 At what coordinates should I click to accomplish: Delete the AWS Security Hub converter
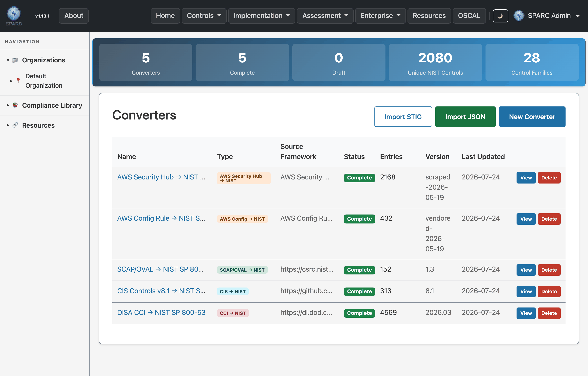pos(549,178)
